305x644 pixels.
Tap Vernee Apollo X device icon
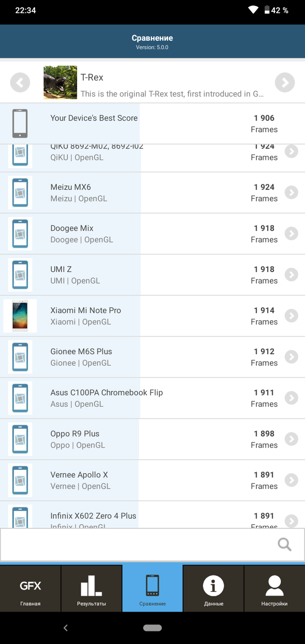[20, 480]
